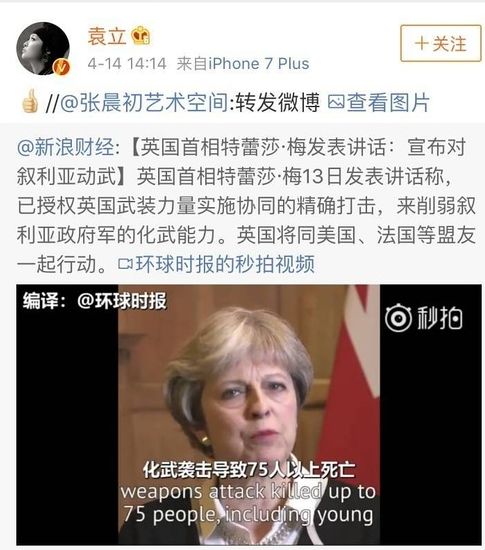The width and height of the screenshot is (485, 550).
Task: Open @新浪财经 account mention
Action: point(66,147)
